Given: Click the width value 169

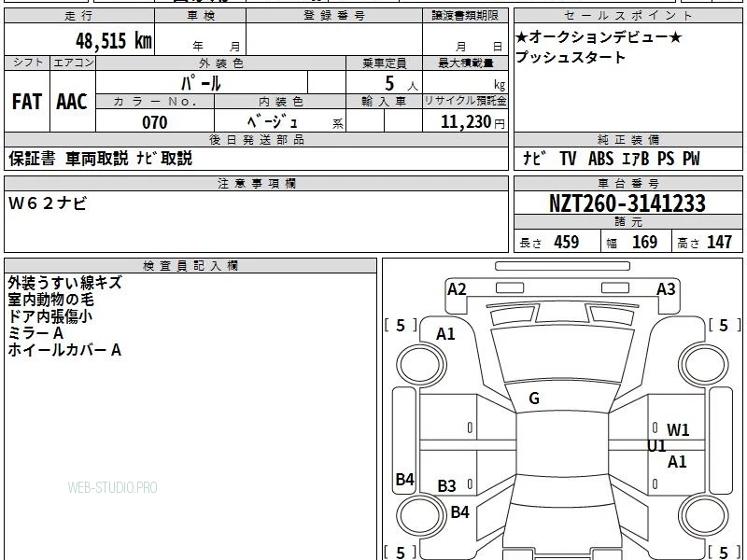Looking at the screenshot, I should [x=644, y=242].
